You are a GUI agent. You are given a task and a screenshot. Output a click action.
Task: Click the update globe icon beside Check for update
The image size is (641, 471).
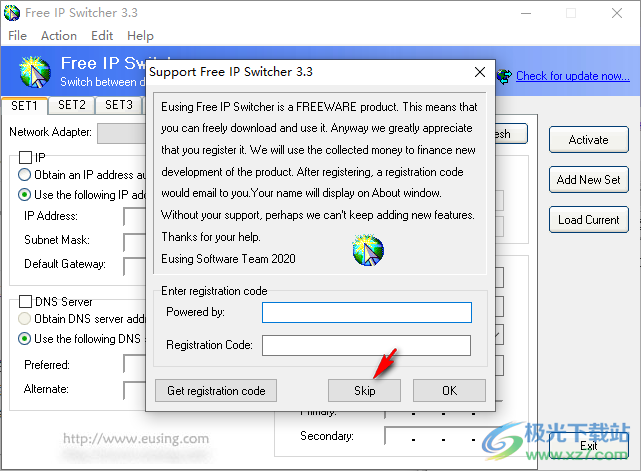pos(504,76)
